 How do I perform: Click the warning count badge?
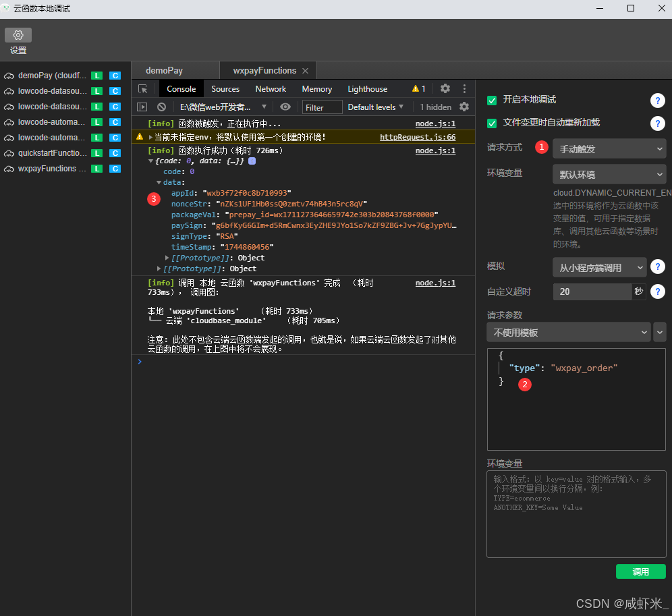click(419, 89)
